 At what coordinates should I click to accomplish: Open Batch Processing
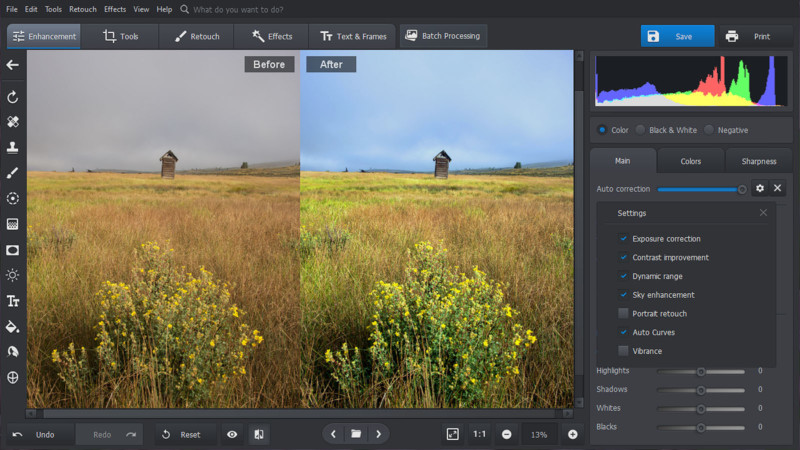(443, 36)
